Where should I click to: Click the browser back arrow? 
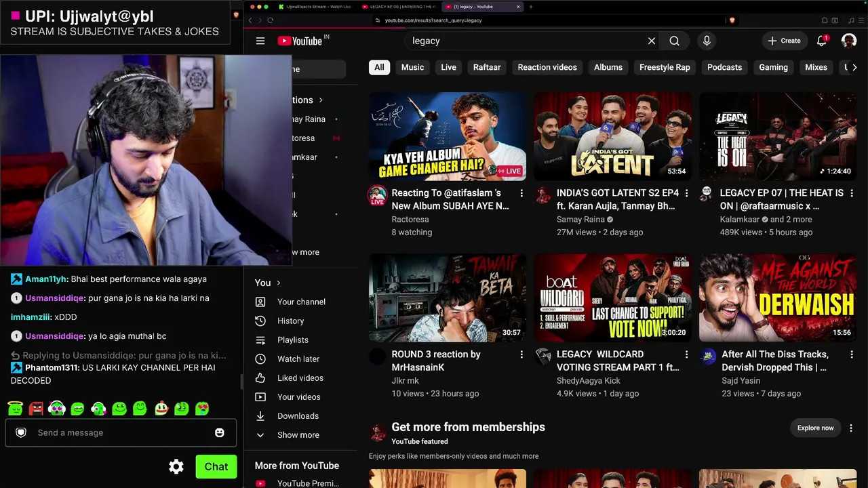[250, 20]
